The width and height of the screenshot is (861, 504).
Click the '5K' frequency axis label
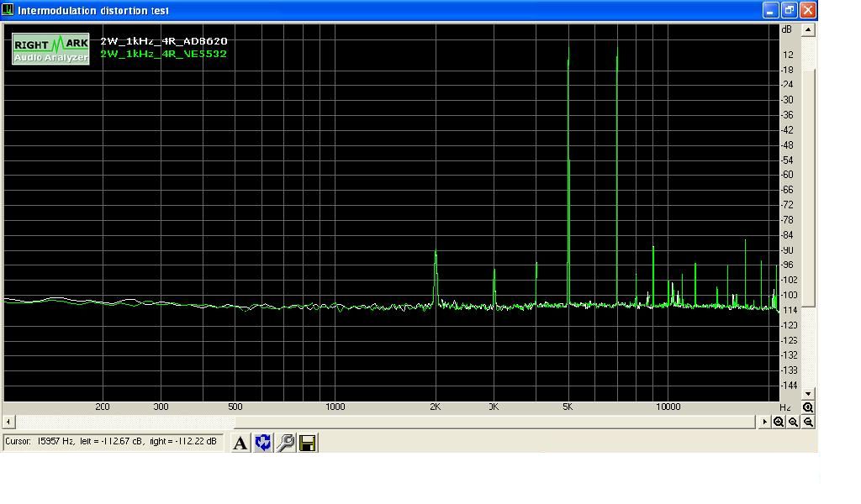tap(568, 407)
